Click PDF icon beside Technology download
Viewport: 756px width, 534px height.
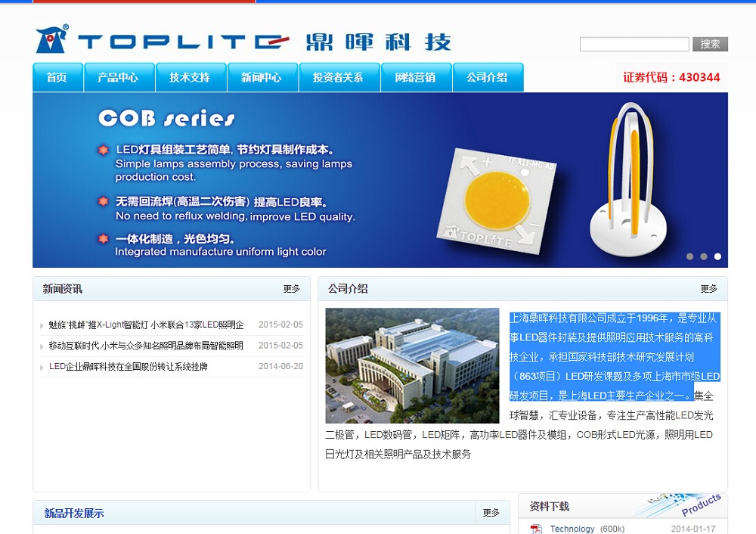point(536,529)
